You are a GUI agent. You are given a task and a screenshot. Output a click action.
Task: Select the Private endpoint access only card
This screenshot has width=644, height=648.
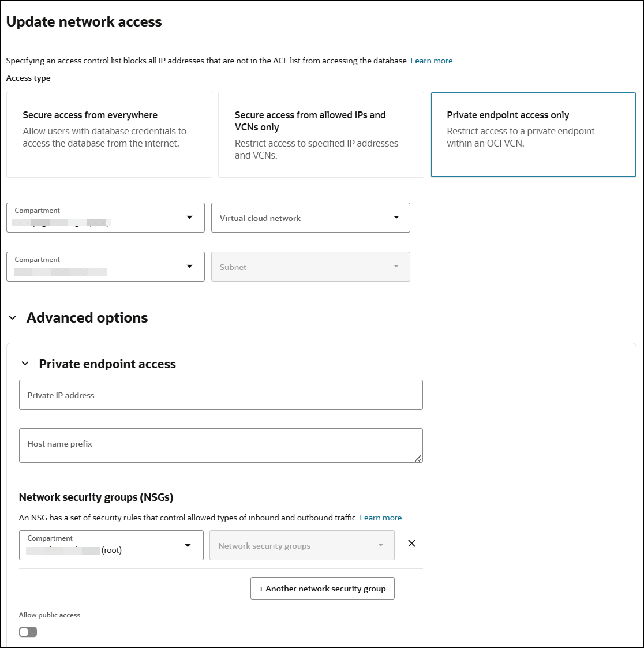tap(533, 134)
